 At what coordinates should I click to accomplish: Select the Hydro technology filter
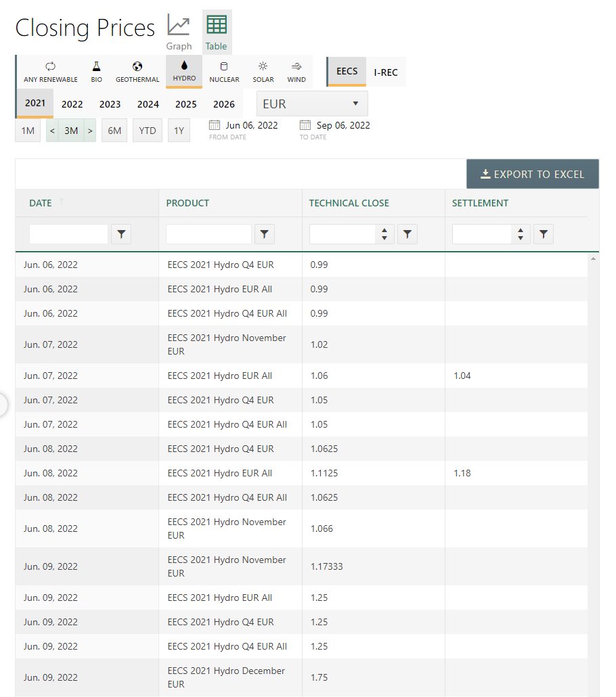tap(184, 71)
